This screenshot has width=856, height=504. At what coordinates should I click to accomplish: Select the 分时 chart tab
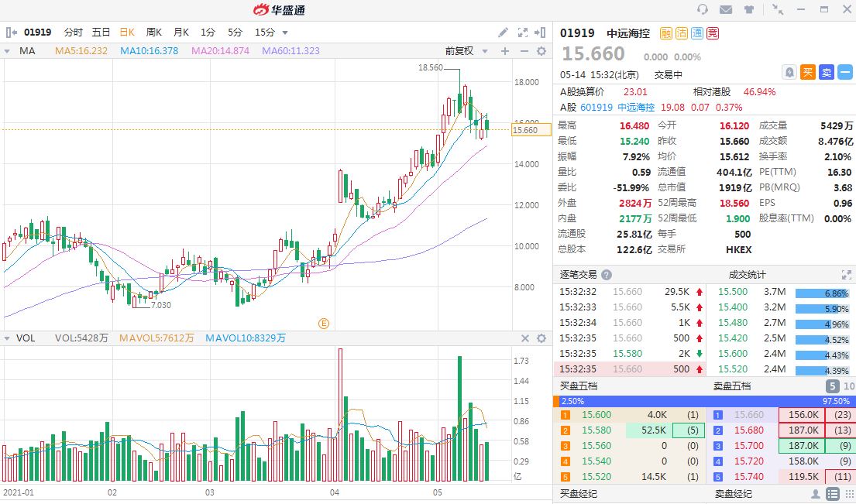tap(74, 33)
